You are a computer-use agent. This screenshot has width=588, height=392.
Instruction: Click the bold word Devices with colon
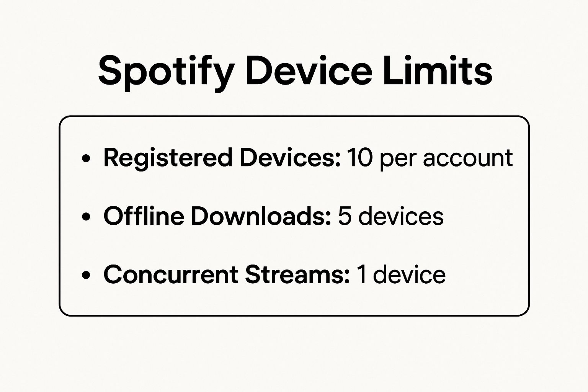point(290,157)
